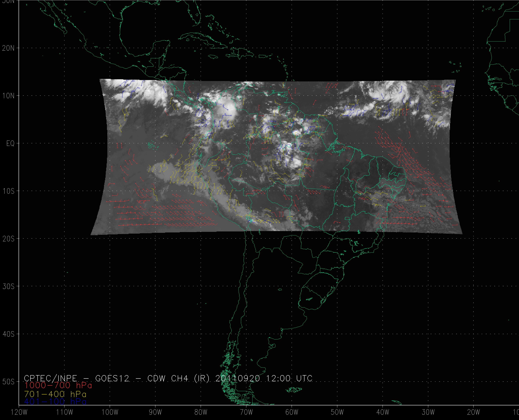Click the 60W longitude label
519x420 pixels.
pyautogui.click(x=292, y=412)
